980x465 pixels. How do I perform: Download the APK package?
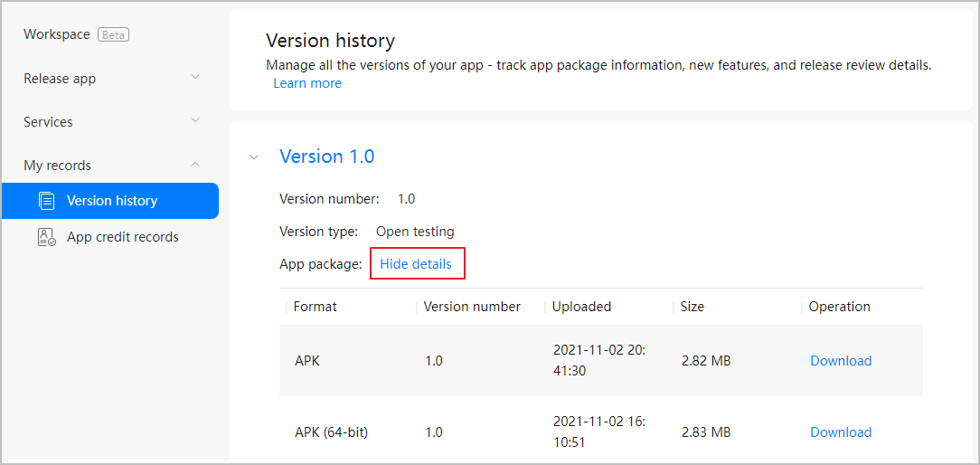point(841,360)
